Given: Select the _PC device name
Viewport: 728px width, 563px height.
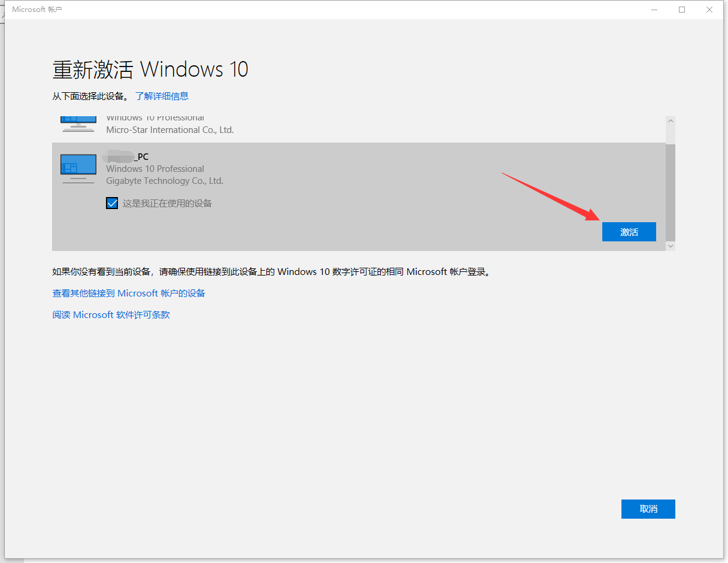Looking at the screenshot, I should point(125,156).
